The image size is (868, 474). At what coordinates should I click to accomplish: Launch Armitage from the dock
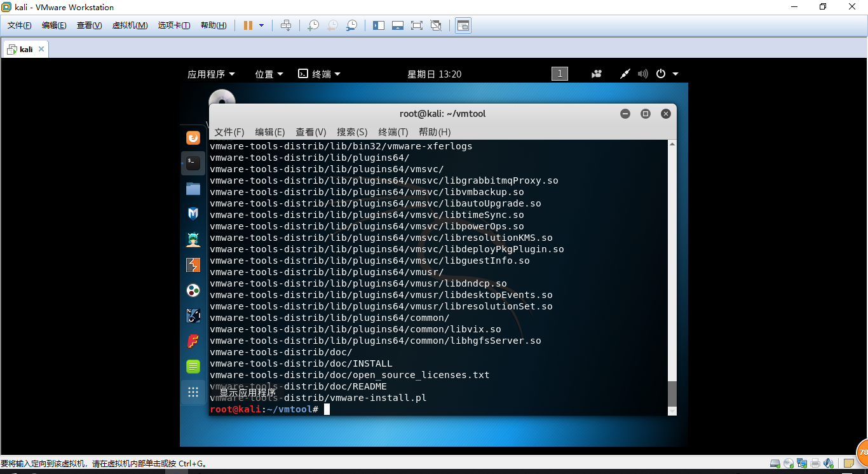pyautogui.click(x=193, y=239)
